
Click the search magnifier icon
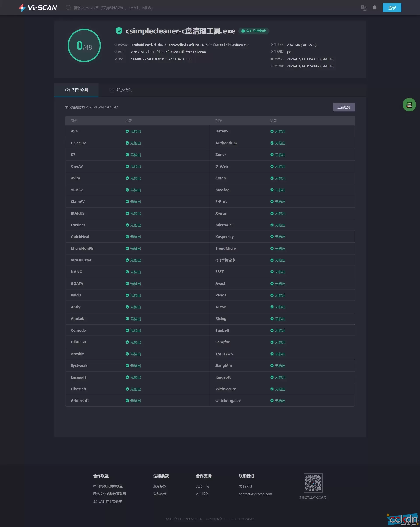68,8
